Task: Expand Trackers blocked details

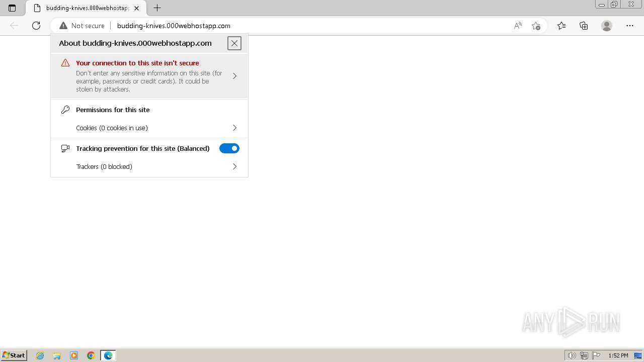Action: point(149,166)
